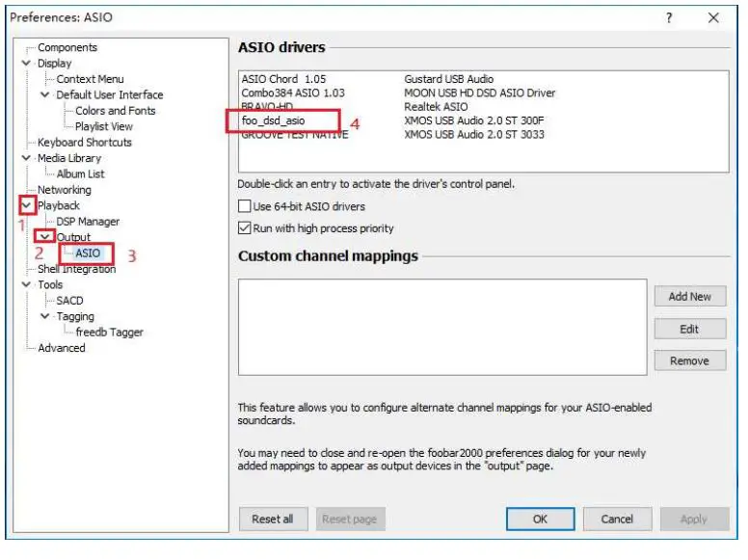Select Default User Interface label

(110, 94)
